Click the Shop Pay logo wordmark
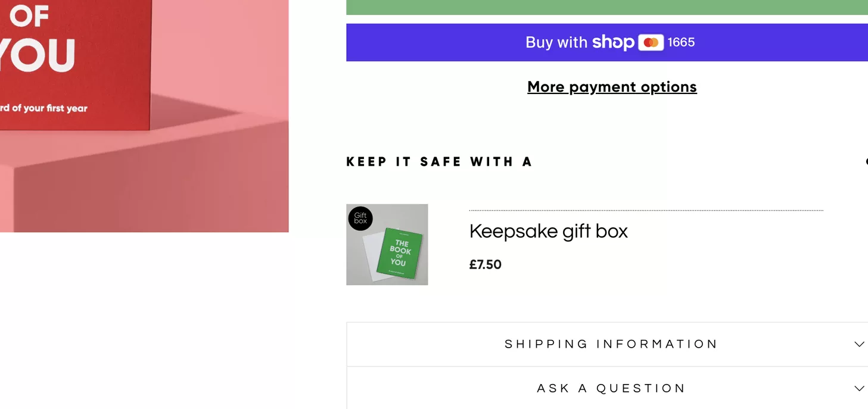The height and width of the screenshot is (409, 868). (613, 42)
